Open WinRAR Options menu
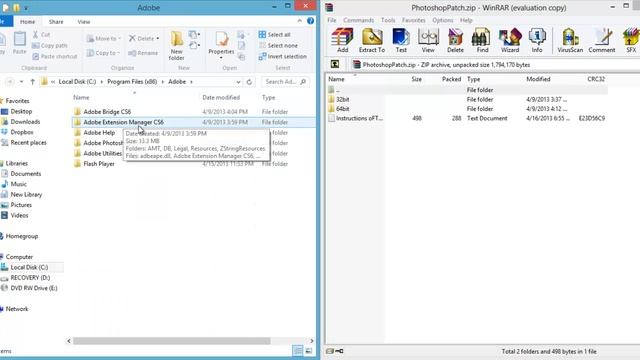Viewport: 640px width, 360px height. pos(443,20)
